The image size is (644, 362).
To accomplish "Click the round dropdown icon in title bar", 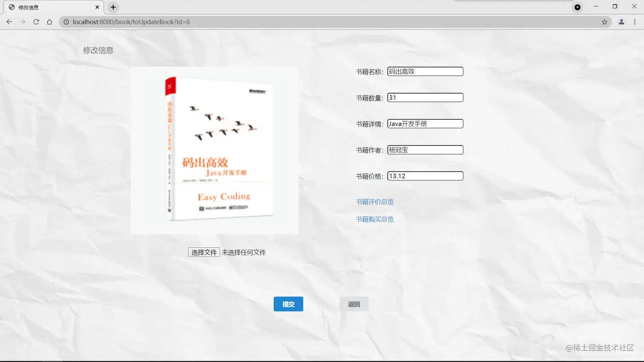I will [x=577, y=7].
